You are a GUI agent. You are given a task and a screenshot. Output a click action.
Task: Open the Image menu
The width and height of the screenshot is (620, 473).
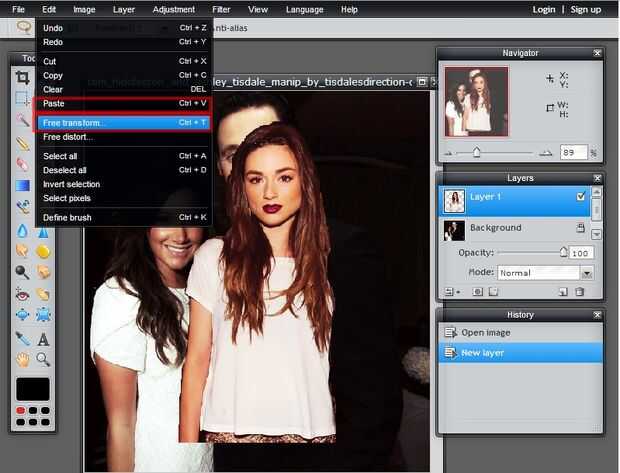coord(84,9)
